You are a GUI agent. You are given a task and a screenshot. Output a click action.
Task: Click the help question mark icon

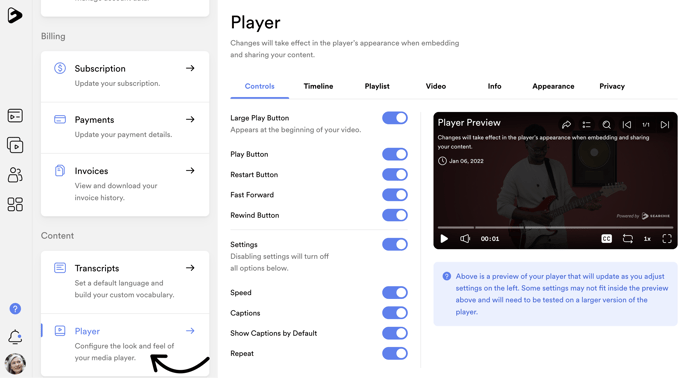coord(15,309)
